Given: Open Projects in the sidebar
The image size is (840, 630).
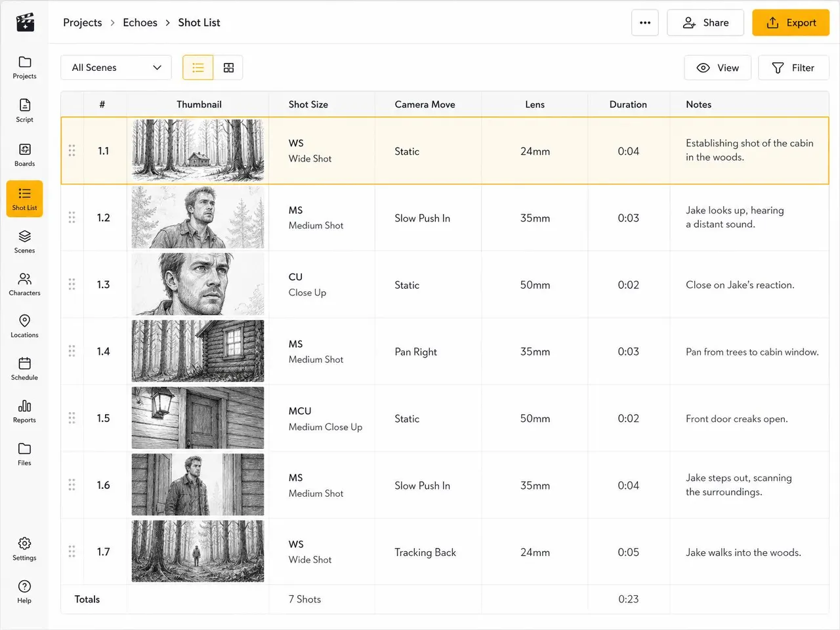Looking at the screenshot, I should tap(24, 68).
